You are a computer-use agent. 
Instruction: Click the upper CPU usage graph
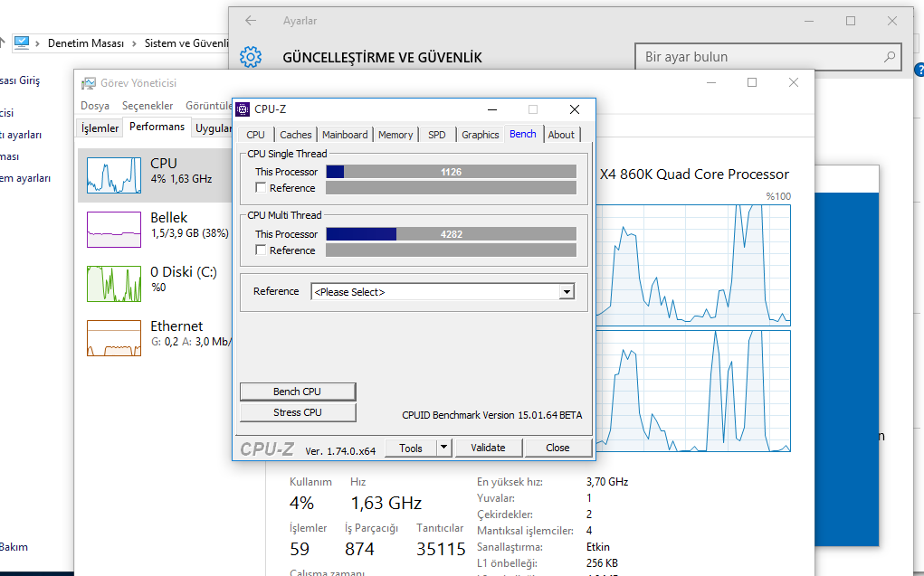pos(693,265)
